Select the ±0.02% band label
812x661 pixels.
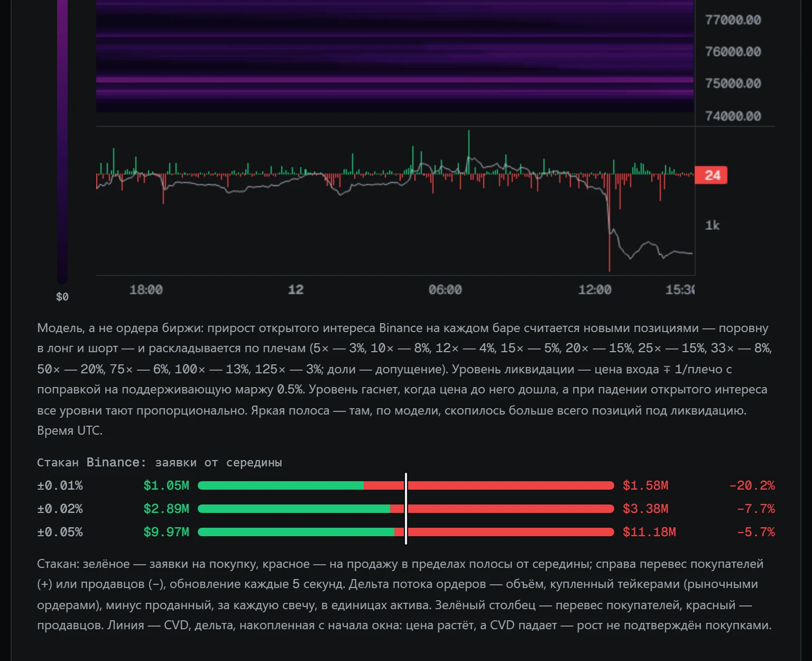[60, 509]
